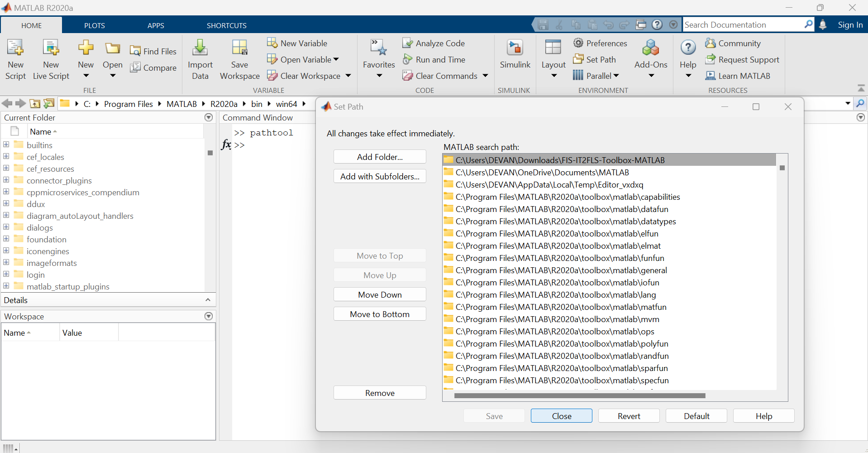The height and width of the screenshot is (453, 868).
Task: Open notifications bell icon
Action: point(823,25)
